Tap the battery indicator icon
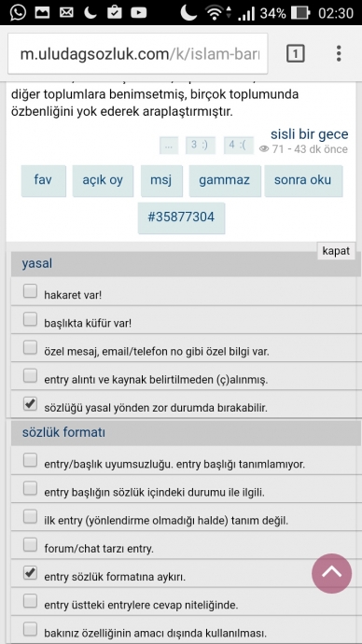This screenshot has width=362, height=644. click(x=300, y=13)
